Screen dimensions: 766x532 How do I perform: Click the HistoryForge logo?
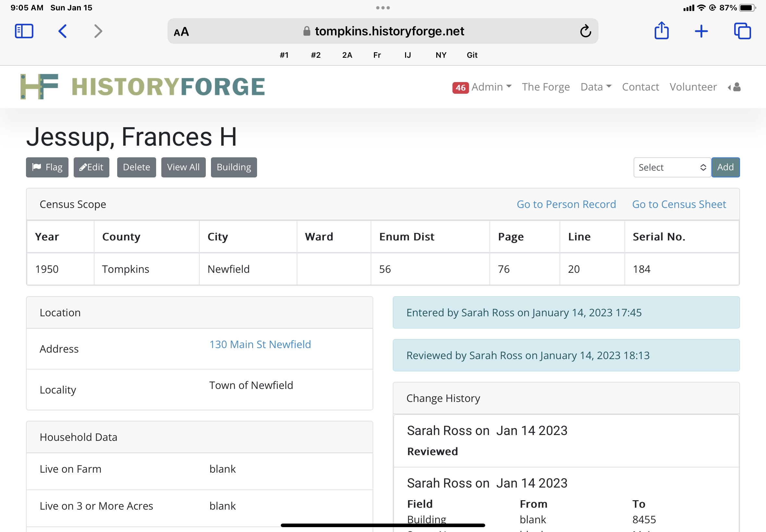click(142, 87)
